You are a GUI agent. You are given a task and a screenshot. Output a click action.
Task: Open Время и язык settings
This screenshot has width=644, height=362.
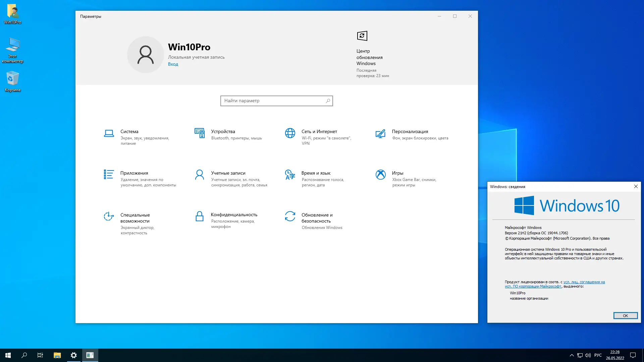(x=316, y=173)
